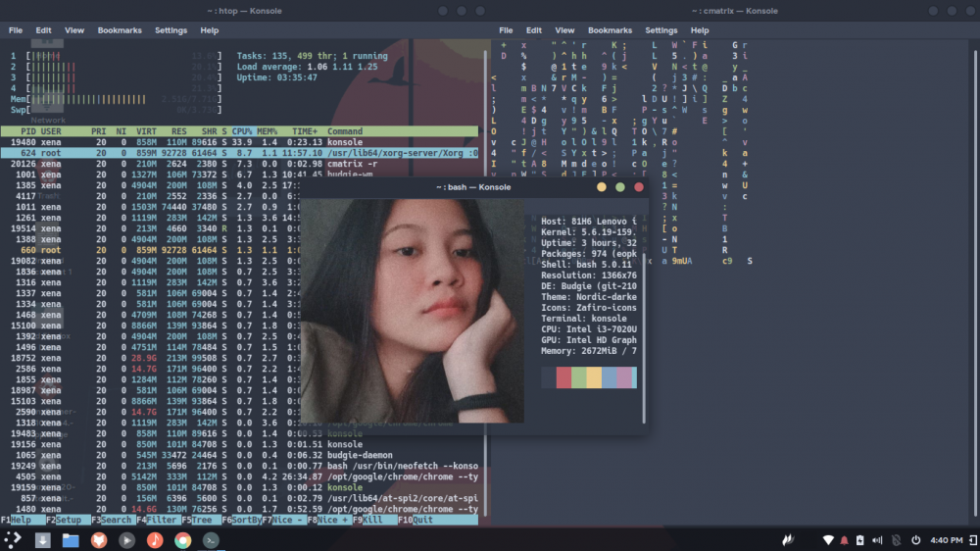
Task: Sort htop by the USER column header
Action: (51, 131)
